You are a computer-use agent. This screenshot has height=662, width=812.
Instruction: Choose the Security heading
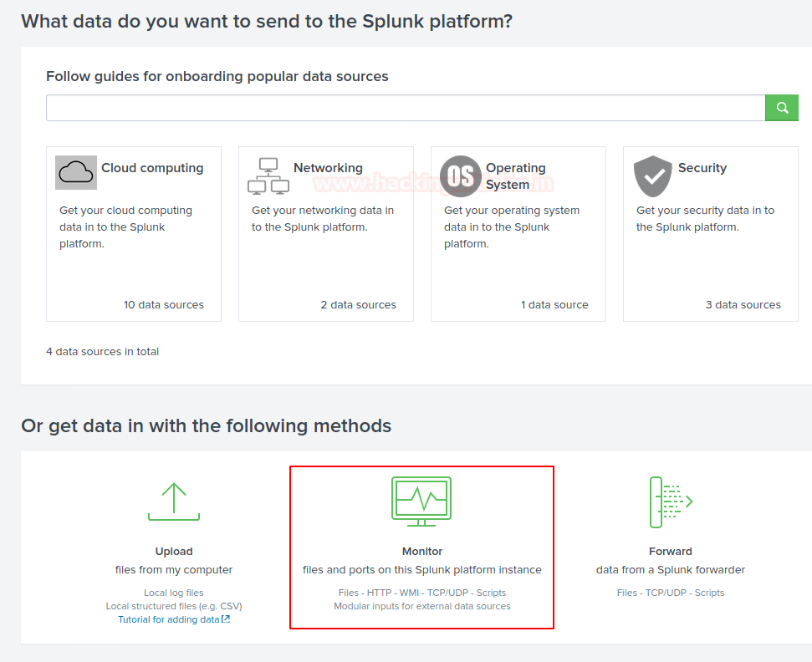[702, 168]
